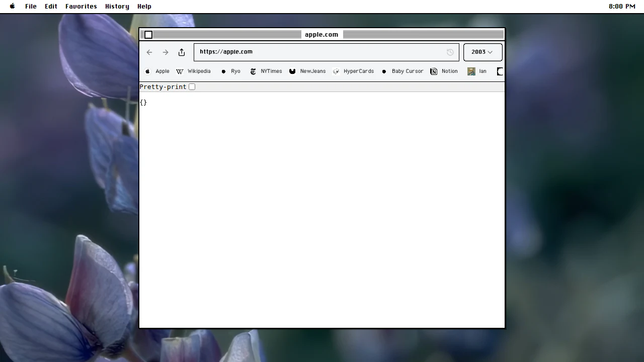The width and height of the screenshot is (644, 362).
Task: Open the Notion bookmark
Action: [x=444, y=71]
